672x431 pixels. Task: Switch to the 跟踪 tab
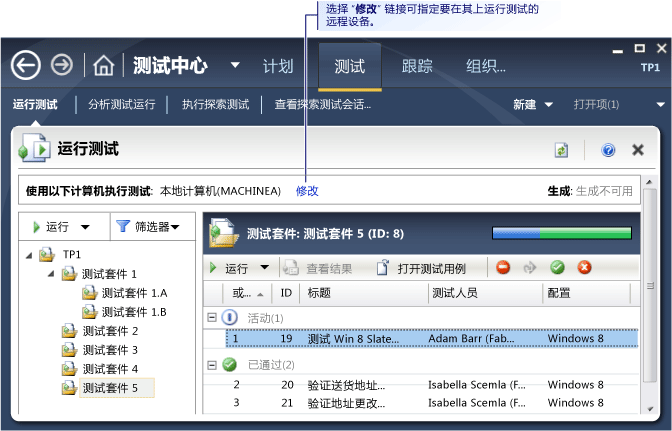pos(417,66)
